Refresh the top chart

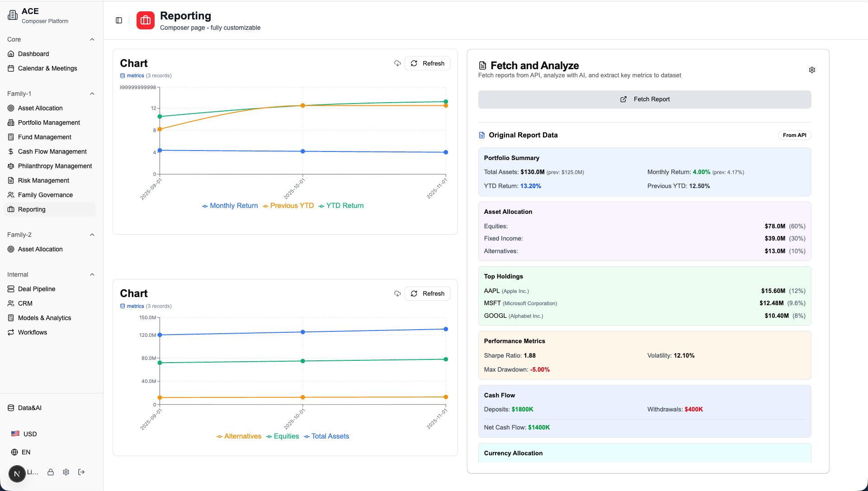427,63
